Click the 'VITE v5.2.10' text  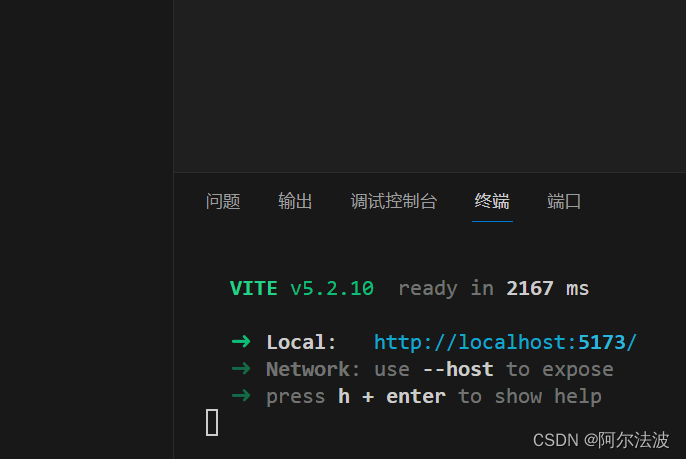[302, 288]
